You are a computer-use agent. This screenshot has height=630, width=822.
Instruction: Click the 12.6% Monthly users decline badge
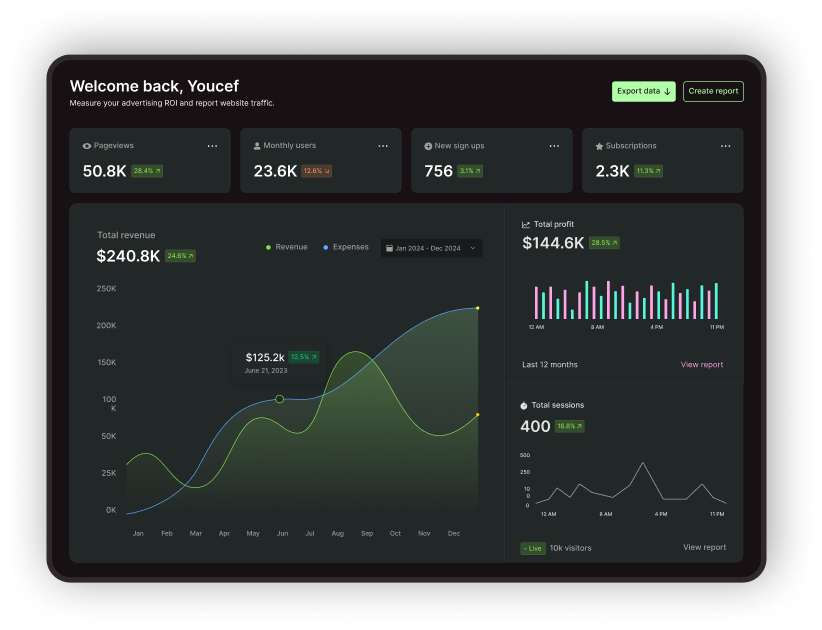tap(317, 171)
